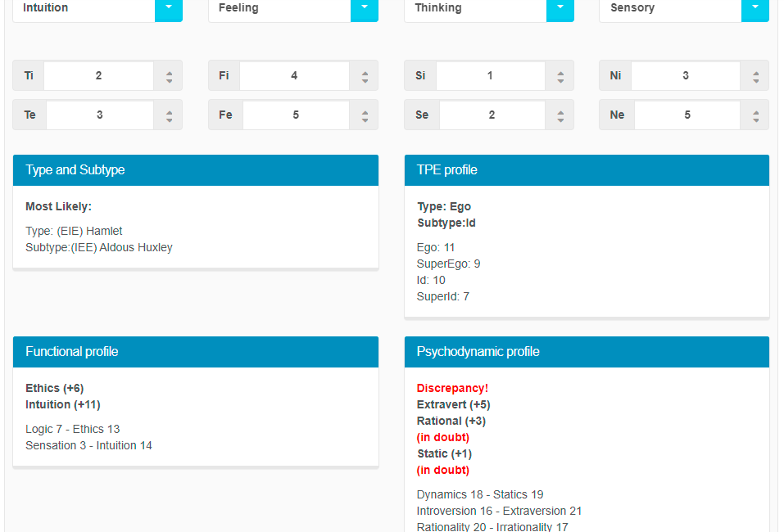The width and height of the screenshot is (784, 532).
Task: Click the 'Extravert (+5)' result
Action: pos(454,404)
